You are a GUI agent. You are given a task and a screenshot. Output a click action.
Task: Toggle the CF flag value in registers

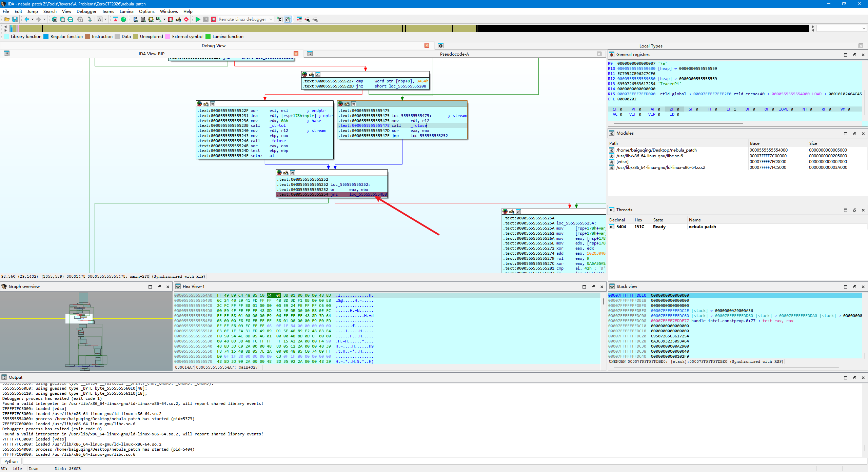click(621, 109)
